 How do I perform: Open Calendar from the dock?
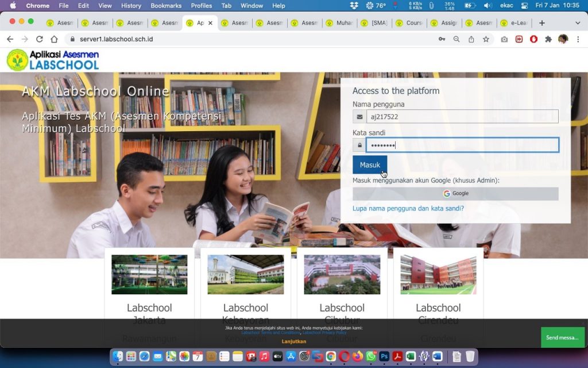point(198,356)
